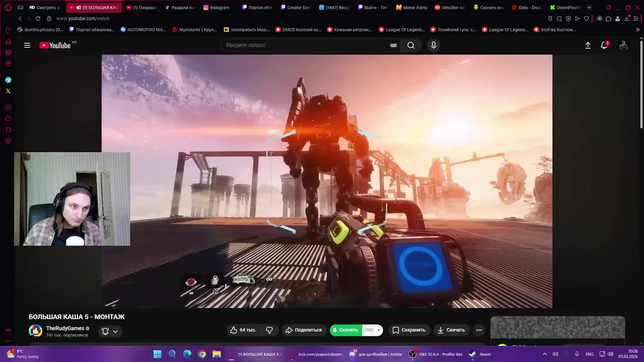Open the AUTOMOTIVO MA... bookmark
Image resolution: width=644 pixels, height=362 pixels.
(143, 30)
